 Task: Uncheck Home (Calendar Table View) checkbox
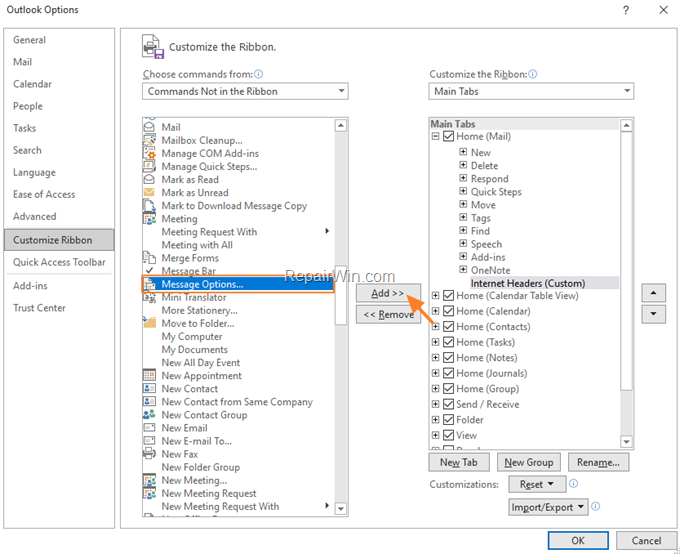[x=448, y=296]
